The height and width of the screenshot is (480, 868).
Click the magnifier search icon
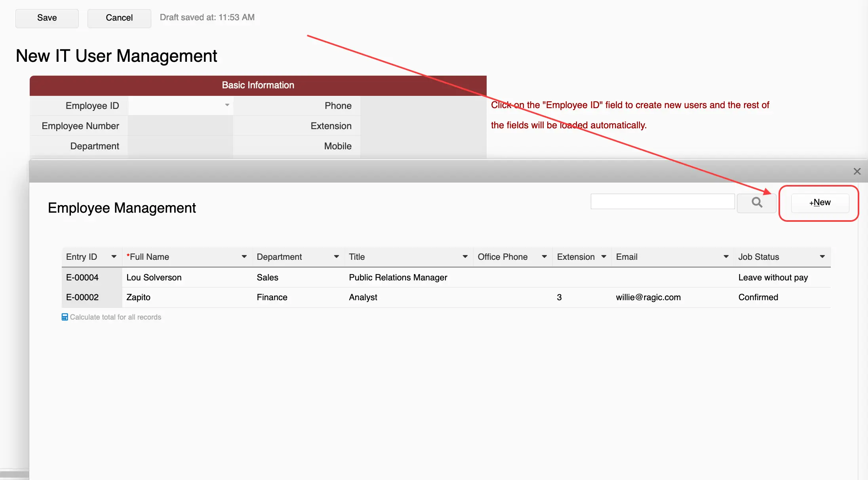tap(756, 202)
